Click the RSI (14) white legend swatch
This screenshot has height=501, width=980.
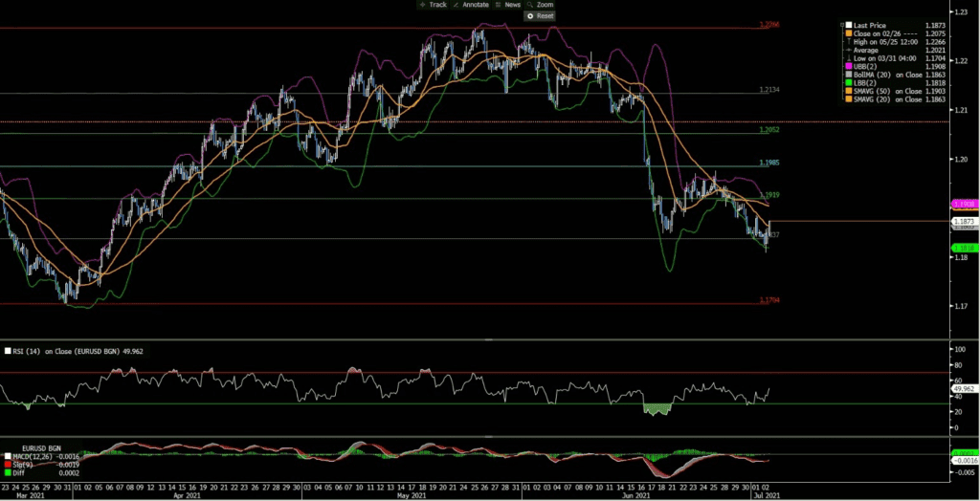(x=8, y=351)
